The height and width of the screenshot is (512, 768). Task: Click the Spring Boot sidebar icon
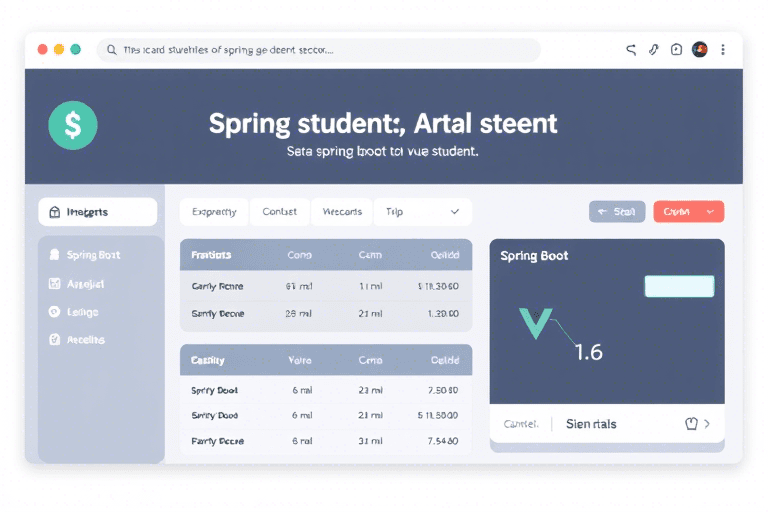(54, 255)
